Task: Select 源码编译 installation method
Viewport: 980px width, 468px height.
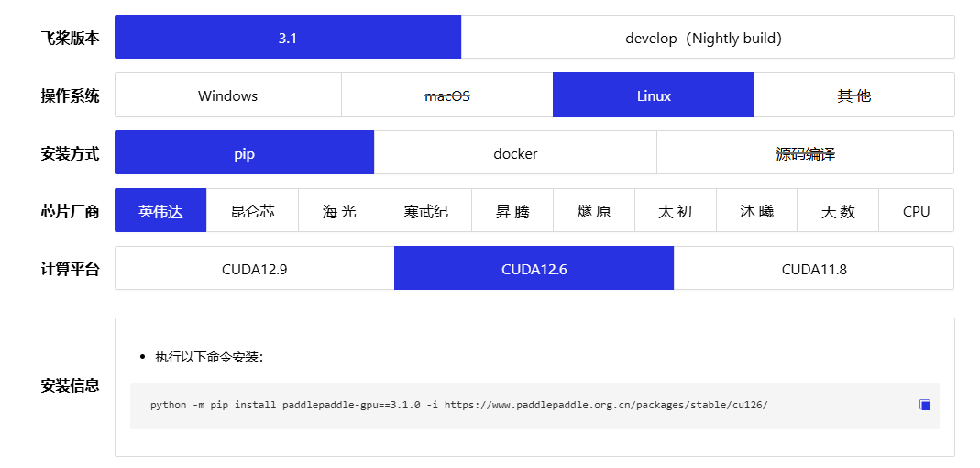Action: (806, 152)
